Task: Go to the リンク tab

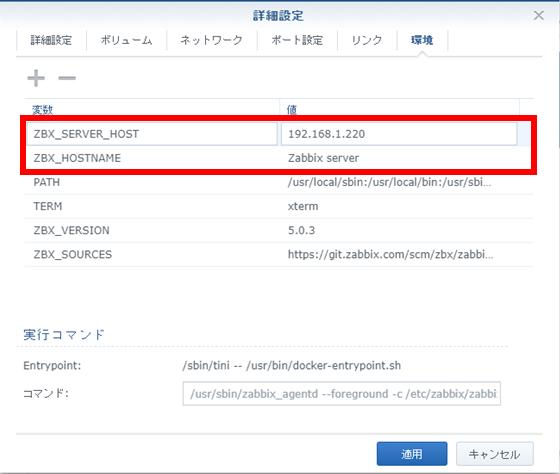Action: (367, 40)
